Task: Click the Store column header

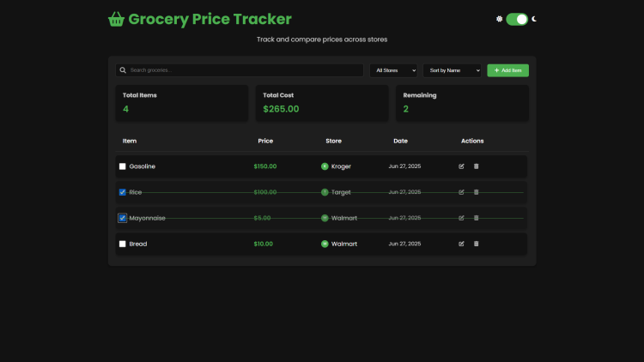Action: click(333, 141)
